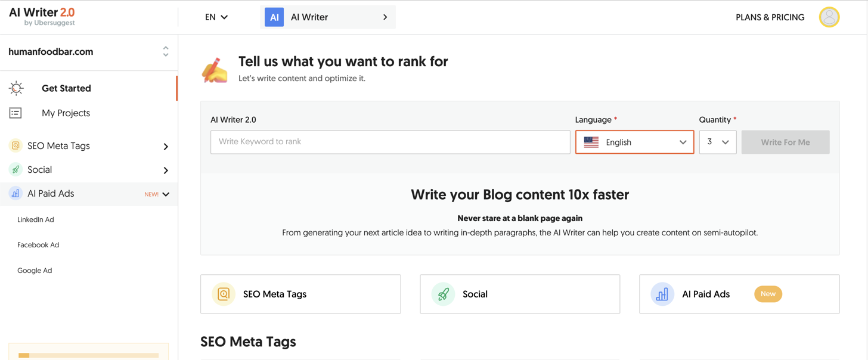Image resolution: width=868 pixels, height=360 pixels.
Task: Click the AI Paid Ads chart sidebar icon
Action: click(x=15, y=193)
